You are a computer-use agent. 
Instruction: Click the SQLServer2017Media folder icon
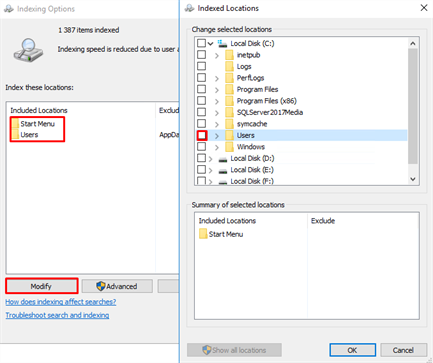coord(229,112)
